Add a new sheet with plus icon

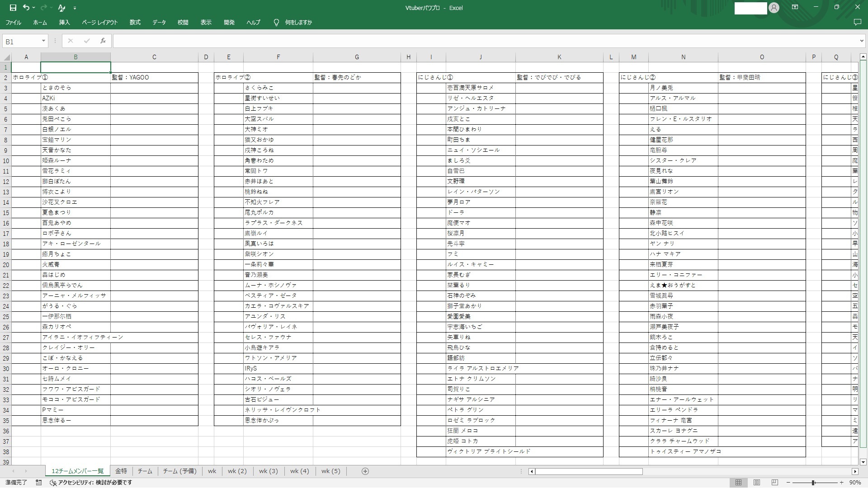365,471
